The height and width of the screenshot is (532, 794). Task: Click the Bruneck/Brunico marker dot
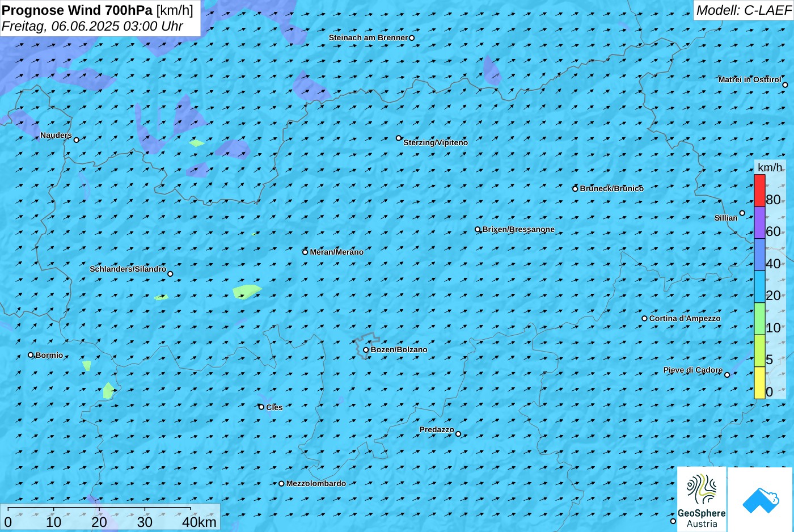[575, 189]
